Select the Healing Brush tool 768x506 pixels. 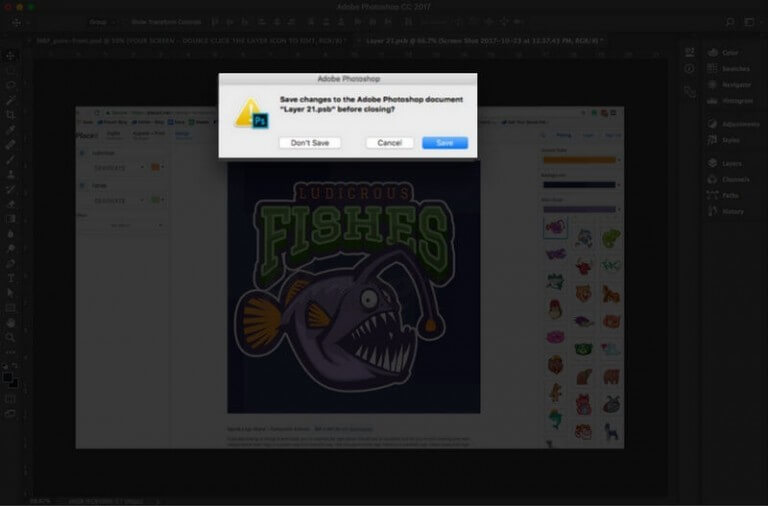pos(10,145)
